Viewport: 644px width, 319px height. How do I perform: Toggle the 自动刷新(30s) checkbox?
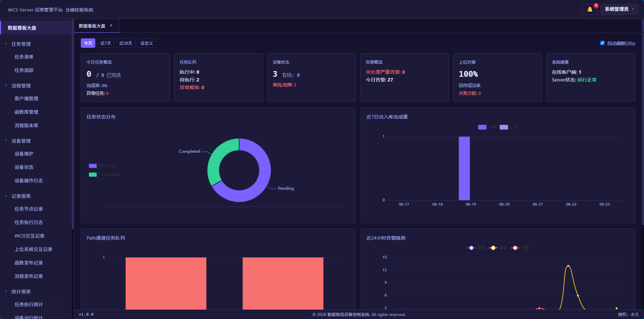pos(602,43)
